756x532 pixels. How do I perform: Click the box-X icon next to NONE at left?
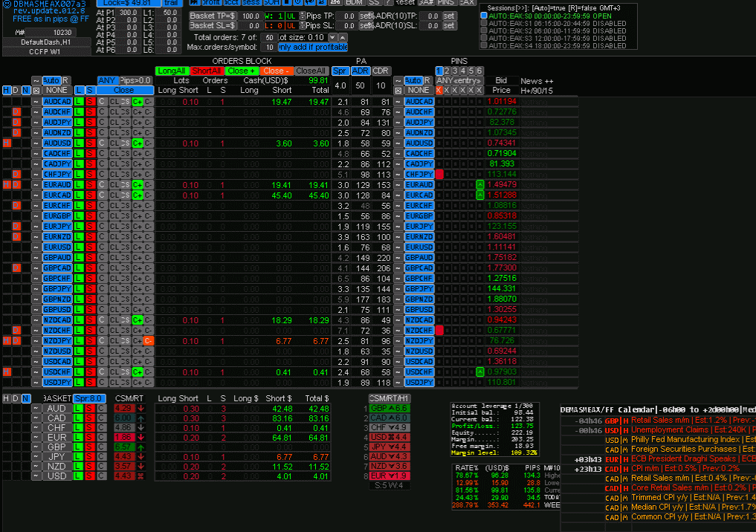[x=36, y=90]
